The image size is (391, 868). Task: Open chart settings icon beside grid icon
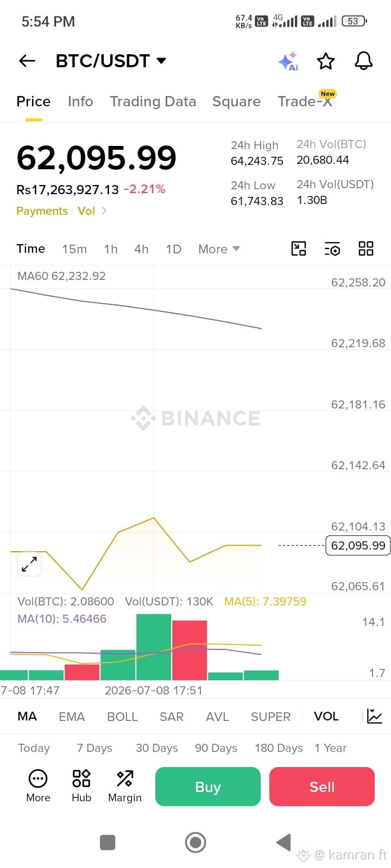332,248
